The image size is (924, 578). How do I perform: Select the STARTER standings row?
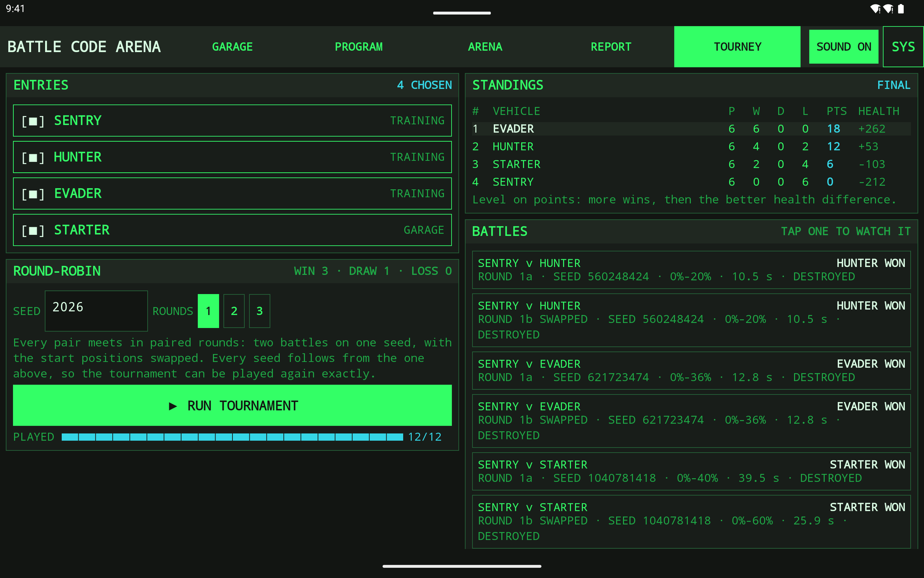pyautogui.click(x=692, y=165)
